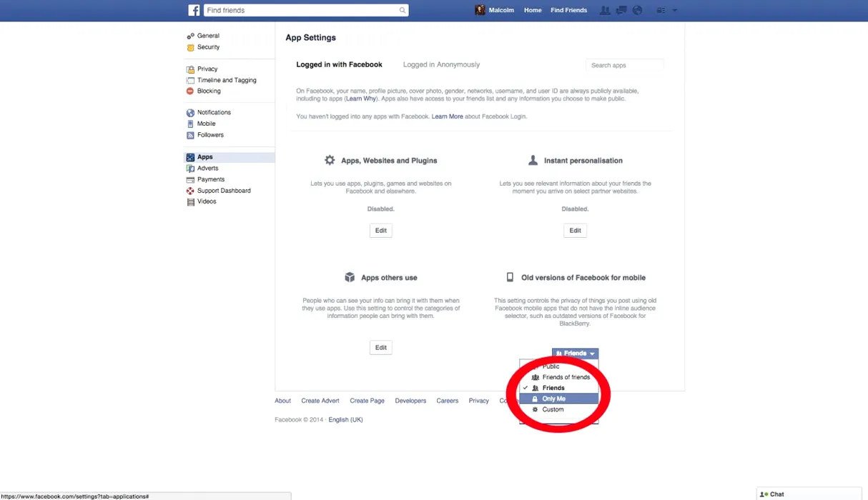This screenshot has height=500, width=868.
Task: Switch to Logged in Anonymously tab
Action: coord(441,64)
